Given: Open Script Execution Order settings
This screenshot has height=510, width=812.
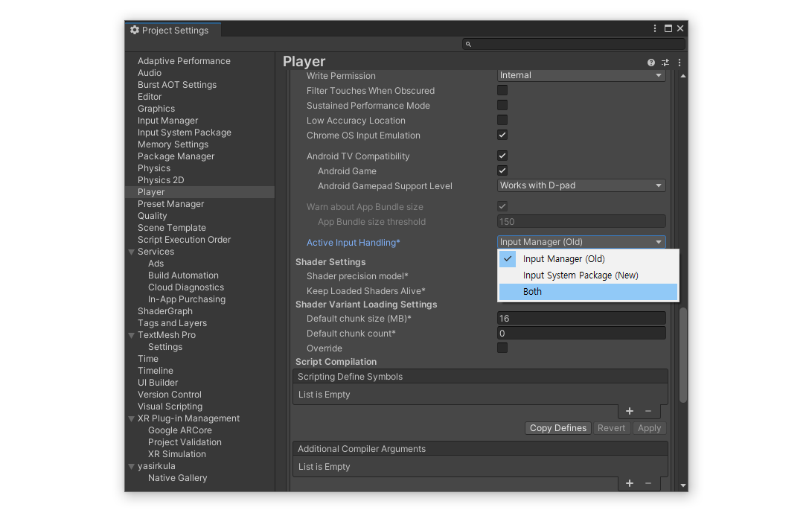Looking at the screenshot, I should point(184,240).
